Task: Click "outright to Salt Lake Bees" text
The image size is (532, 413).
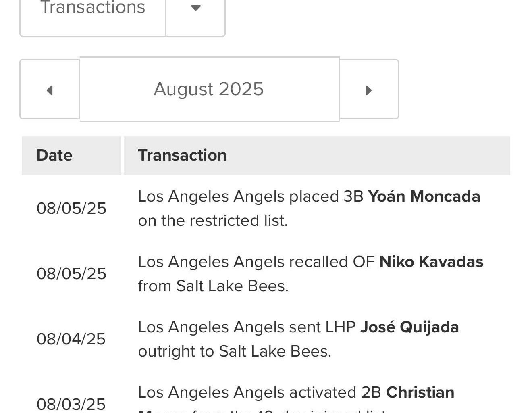Action: point(235,351)
